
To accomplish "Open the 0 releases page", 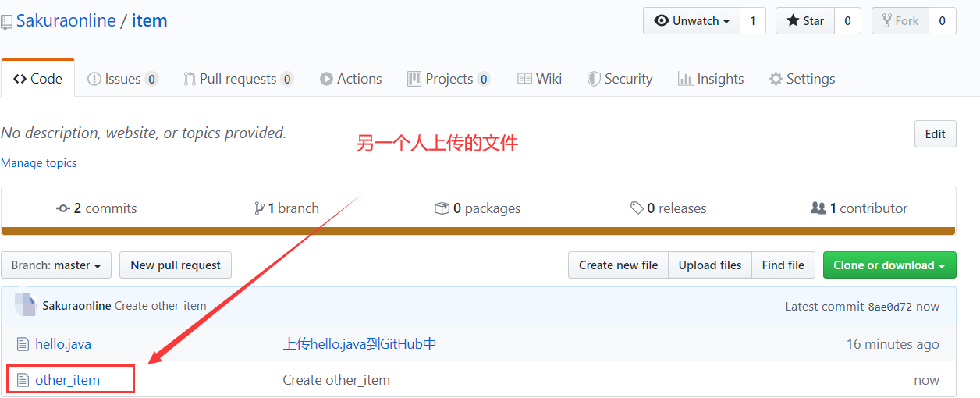I will click(x=669, y=208).
